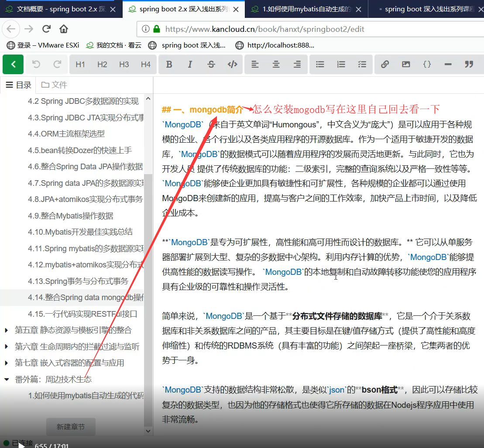Go forward in browser history

pyautogui.click(x=29, y=29)
